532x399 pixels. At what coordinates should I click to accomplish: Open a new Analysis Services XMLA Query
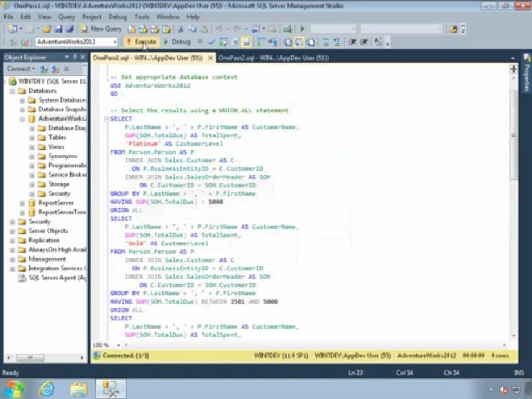point(166,29)
